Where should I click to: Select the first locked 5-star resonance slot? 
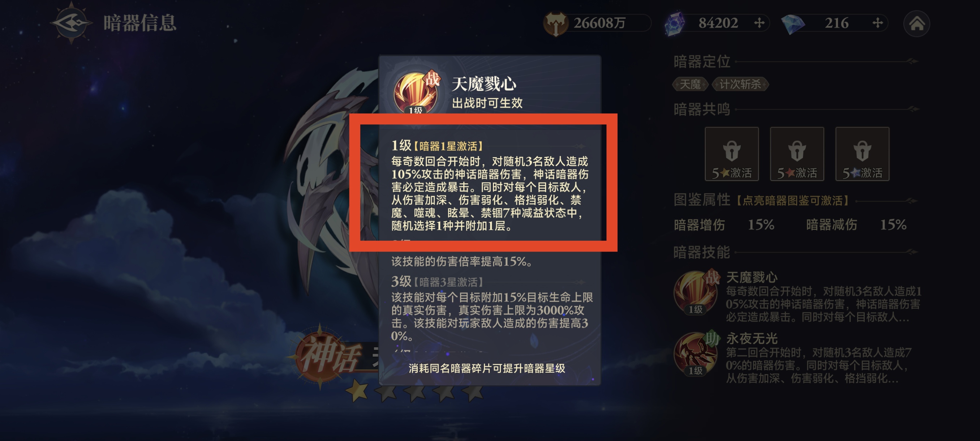pos(731,154)
